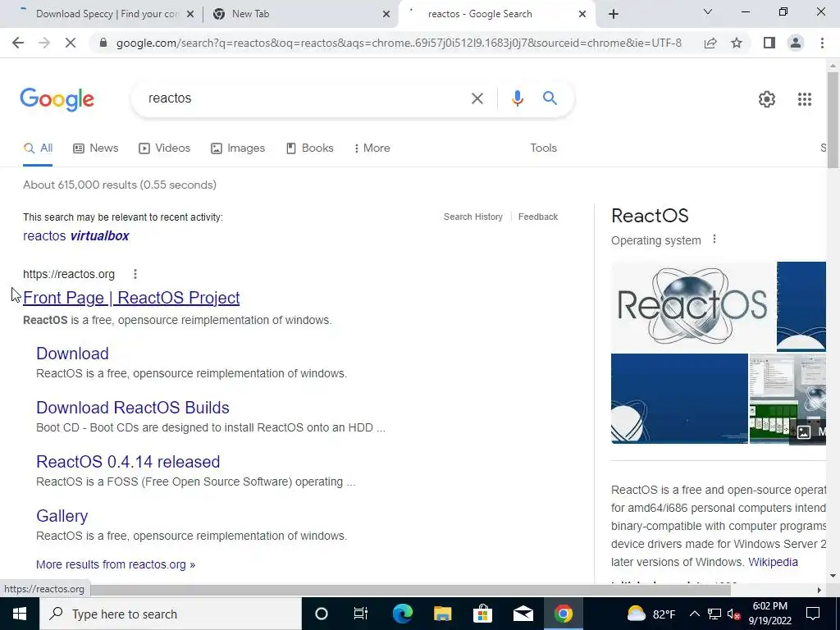Open Front Page ReactOS Project result
This screenshot has width=840, height=630.
coord(131,298)
